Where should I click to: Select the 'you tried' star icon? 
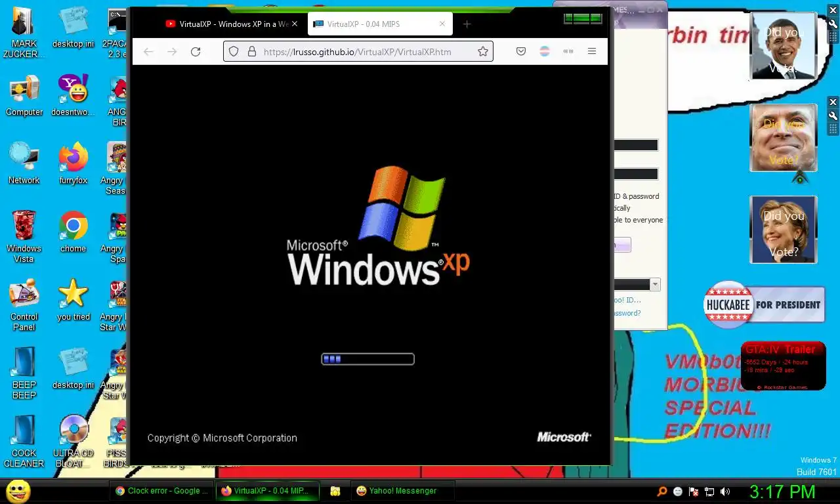[73, 300]
